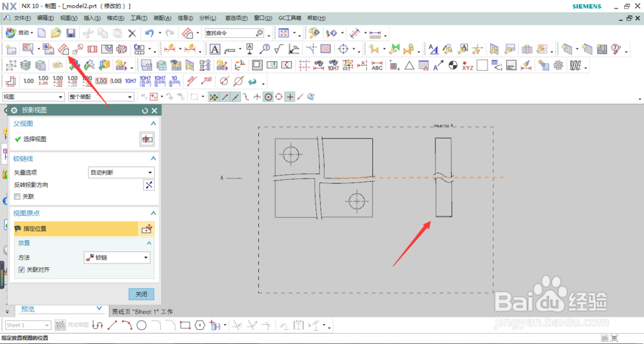
Task: Select the boxed 1.00 basic dimension style
Action: (101, 81)
